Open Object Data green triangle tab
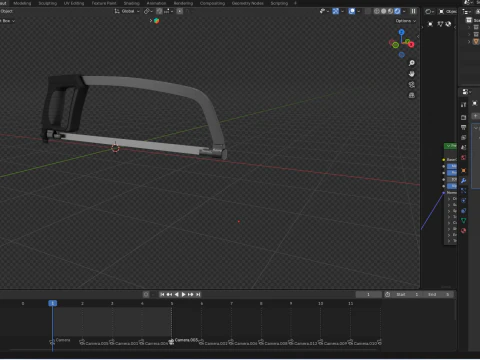 (464, 221)
